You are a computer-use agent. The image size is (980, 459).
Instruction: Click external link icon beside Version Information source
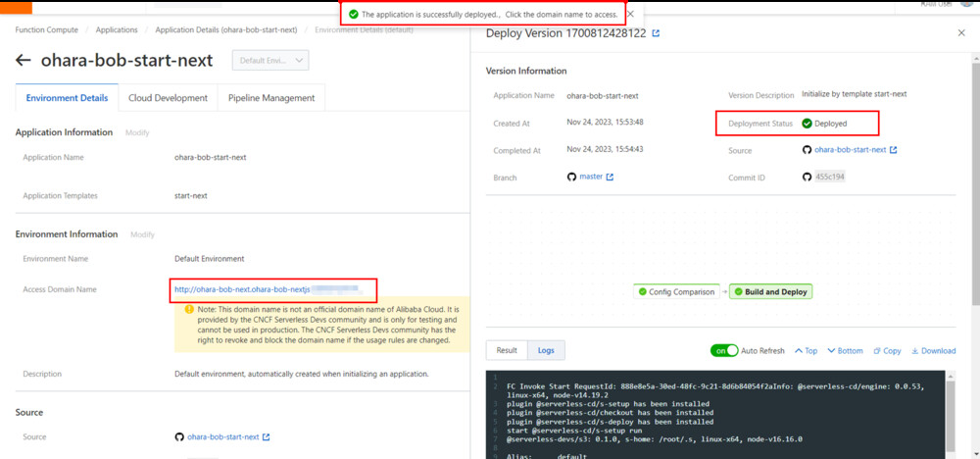coord(893,150)
